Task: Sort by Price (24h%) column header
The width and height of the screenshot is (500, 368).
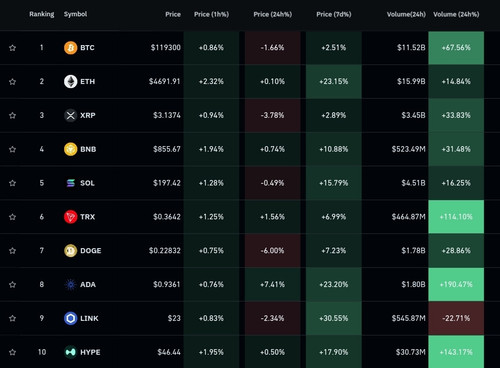Action: click(x=272, y=14)
